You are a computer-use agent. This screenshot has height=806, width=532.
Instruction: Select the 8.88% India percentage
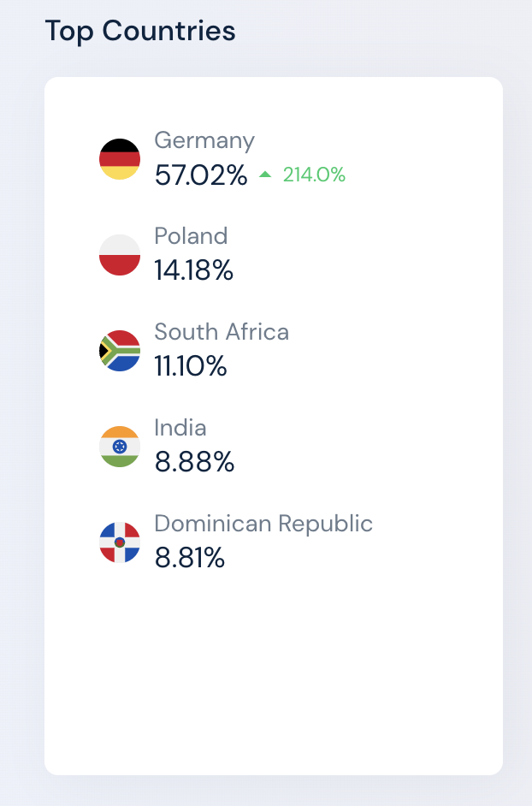[x=194, y=461]
